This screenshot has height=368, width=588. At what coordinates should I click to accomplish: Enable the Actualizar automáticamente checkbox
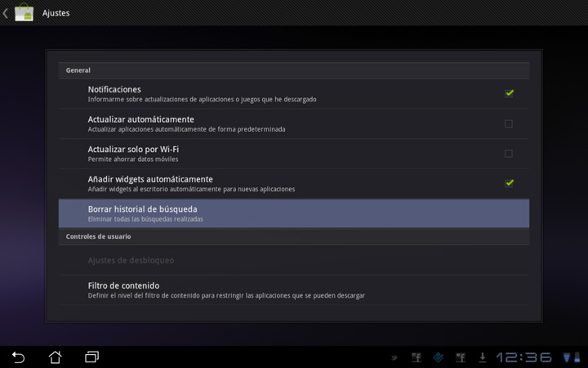[509, 123]
